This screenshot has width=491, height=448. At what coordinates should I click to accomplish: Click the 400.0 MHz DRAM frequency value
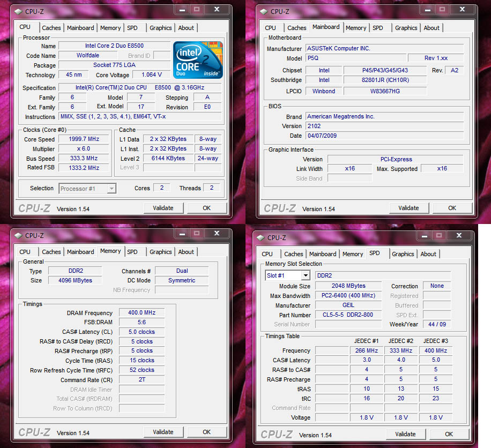pyautogui.click(x=142, y=313)
